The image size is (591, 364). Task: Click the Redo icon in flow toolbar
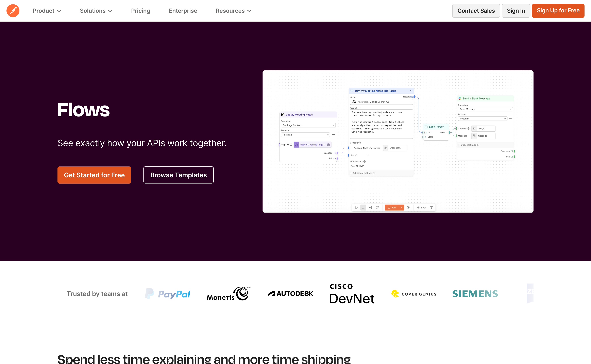363,207
